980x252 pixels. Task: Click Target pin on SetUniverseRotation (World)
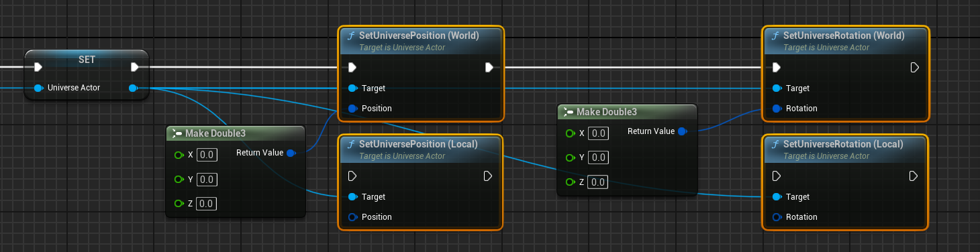tap(777, 88)
